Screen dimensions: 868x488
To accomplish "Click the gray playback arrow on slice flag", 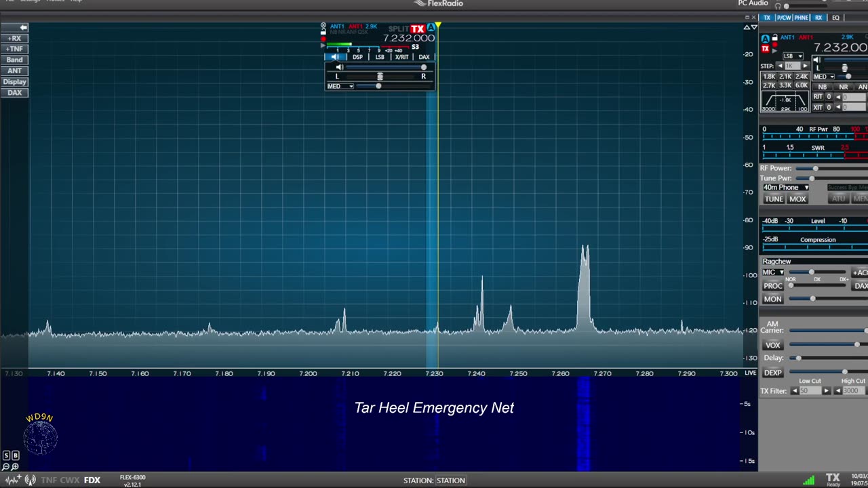I will [x=323, y=45].
